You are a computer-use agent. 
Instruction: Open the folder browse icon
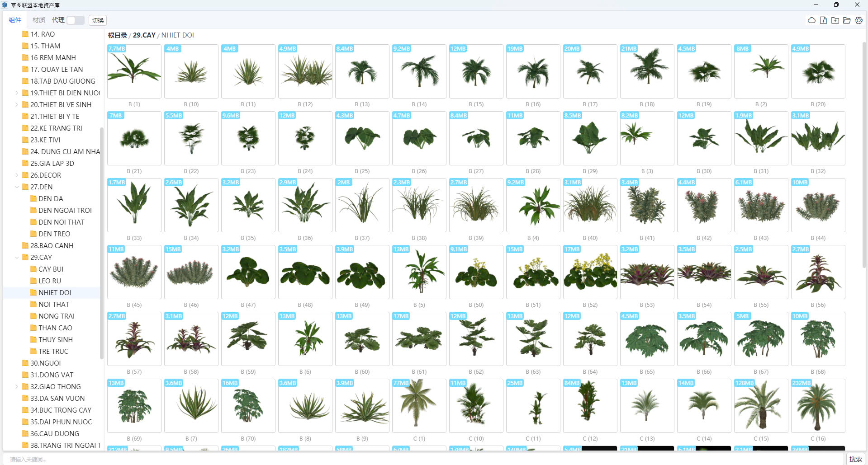[x=847, y=20]
